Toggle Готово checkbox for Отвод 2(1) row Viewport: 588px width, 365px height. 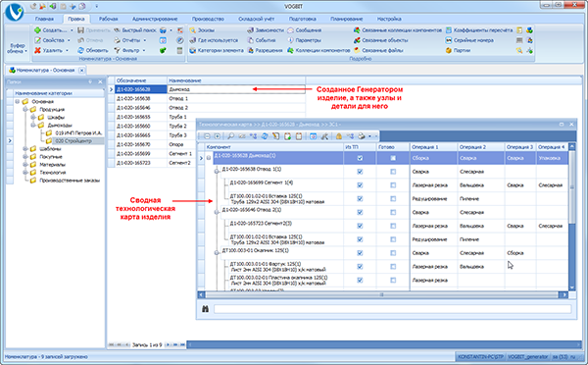coord(393,212)
